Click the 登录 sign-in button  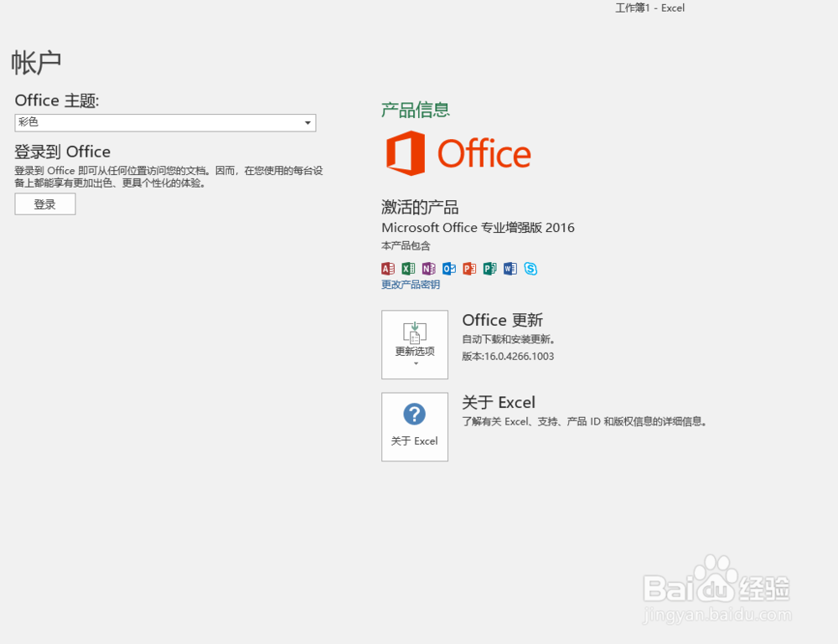coord(45,204)
